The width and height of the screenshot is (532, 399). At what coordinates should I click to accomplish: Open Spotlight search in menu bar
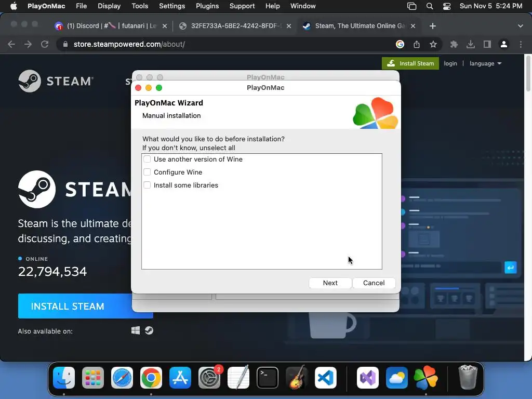click(x=430, y=6)
